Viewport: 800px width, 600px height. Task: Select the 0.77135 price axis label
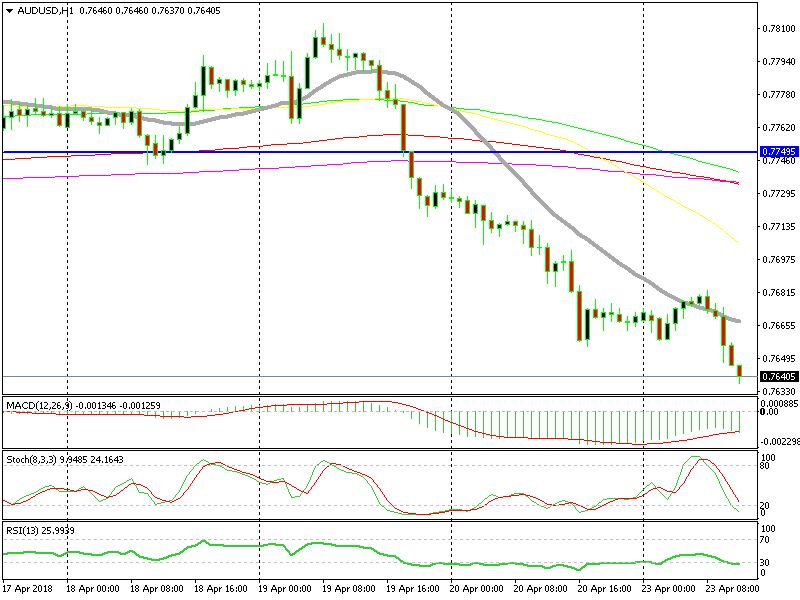779,227
